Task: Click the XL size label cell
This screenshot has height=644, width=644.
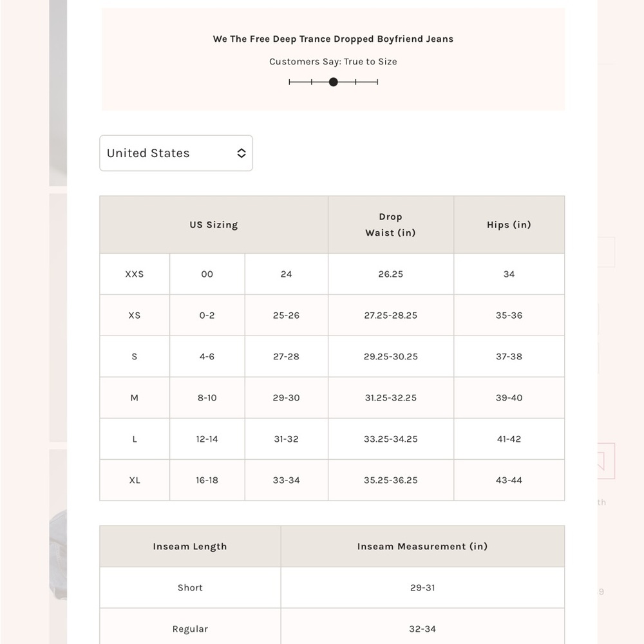Action: click(135, 480)
